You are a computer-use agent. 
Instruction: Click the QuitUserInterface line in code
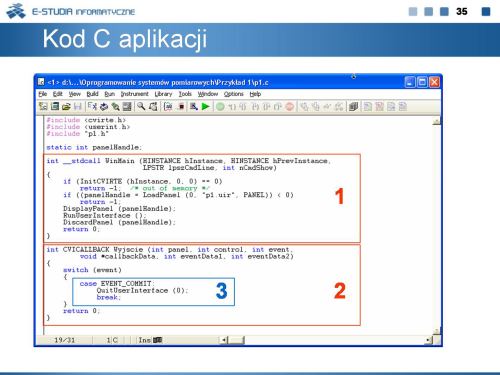(142, 290)
